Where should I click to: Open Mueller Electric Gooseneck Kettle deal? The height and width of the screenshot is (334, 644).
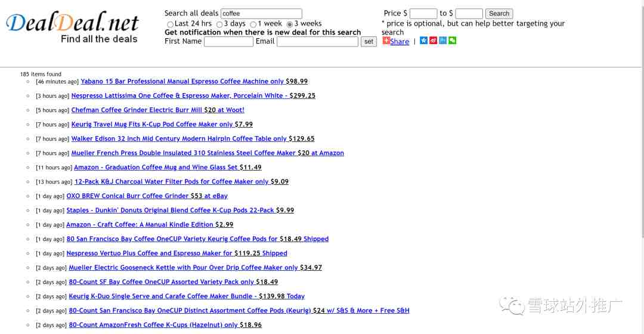click(x=195, y=267)
